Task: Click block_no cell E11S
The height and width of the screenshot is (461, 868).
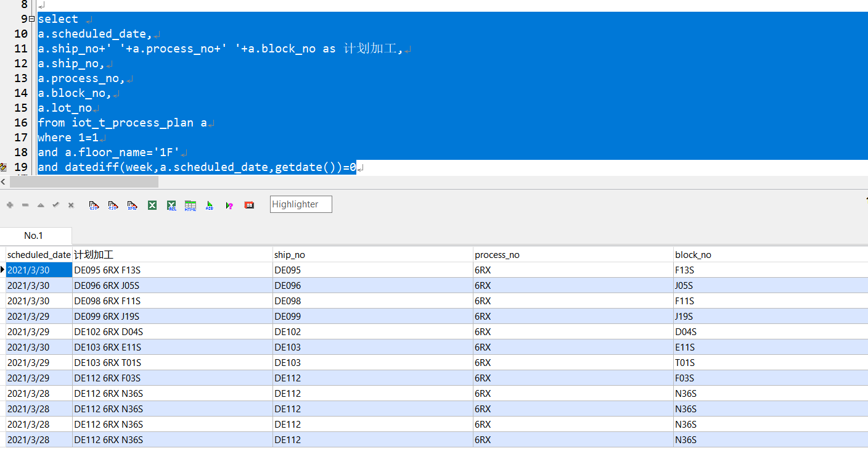Action: tap(771, 347)
